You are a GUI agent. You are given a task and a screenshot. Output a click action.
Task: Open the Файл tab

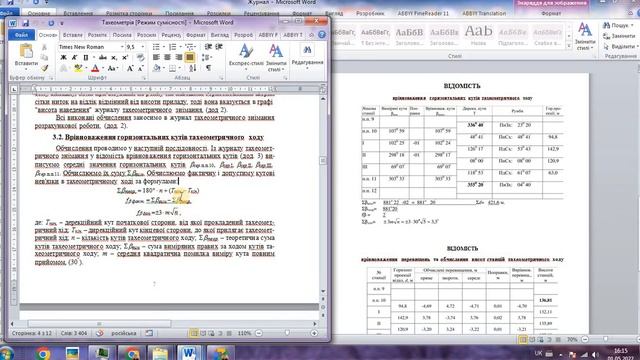21,35
